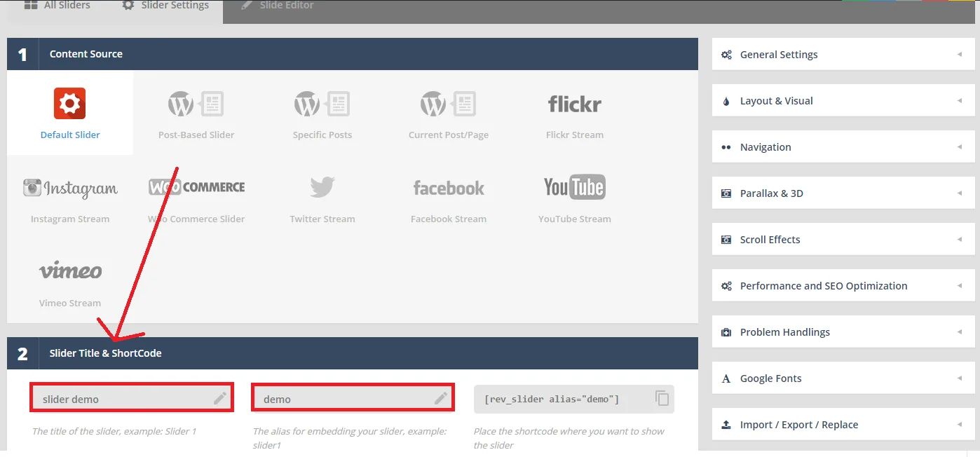Image resolution: width=980 pixels, height=457 pixels.
Task: Choose the Twitter Stream bird icon
Action: (x=322, y=187)
